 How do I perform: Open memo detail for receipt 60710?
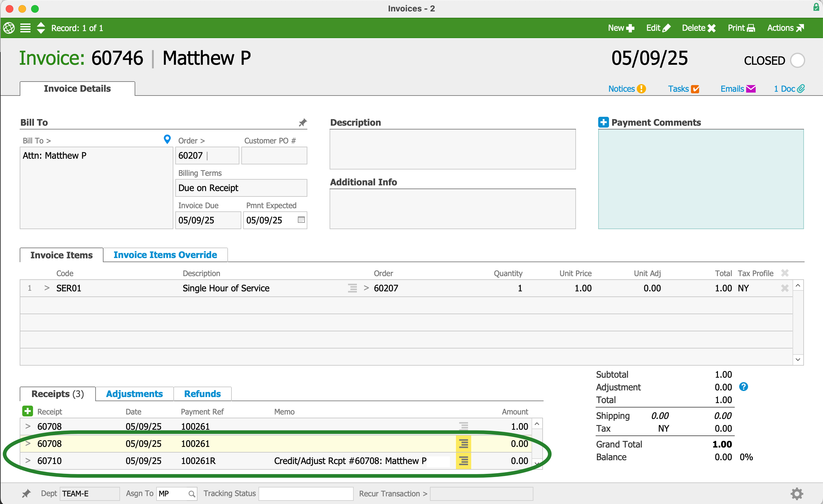pos(463,461)
